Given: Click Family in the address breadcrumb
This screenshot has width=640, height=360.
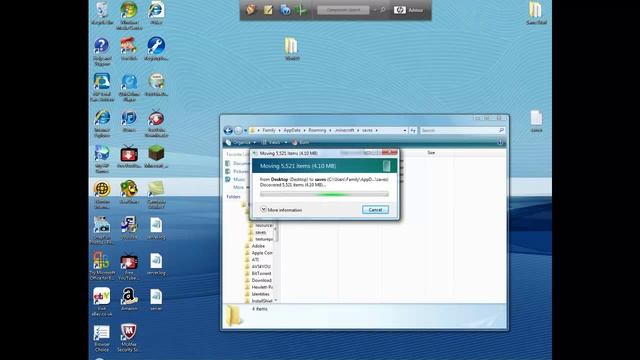Looking at the screenshot, I should tap(269, 130).
